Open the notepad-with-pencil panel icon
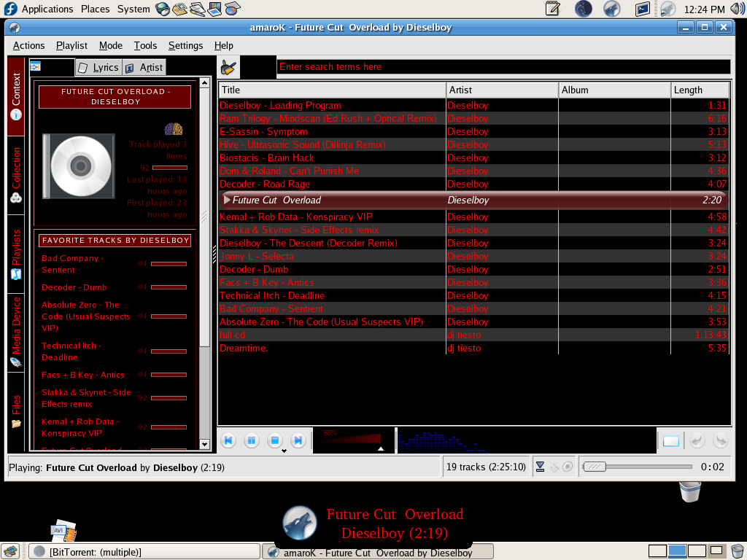The height and width of the screenshot is (560, 747). click(x=553, y=9)
